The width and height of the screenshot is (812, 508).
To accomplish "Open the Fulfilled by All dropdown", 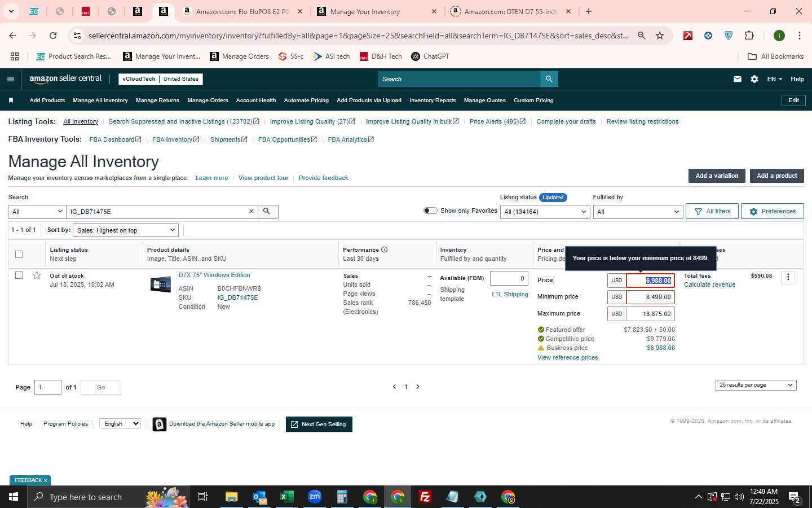I will pyautogui.click(x=638, y=212).
